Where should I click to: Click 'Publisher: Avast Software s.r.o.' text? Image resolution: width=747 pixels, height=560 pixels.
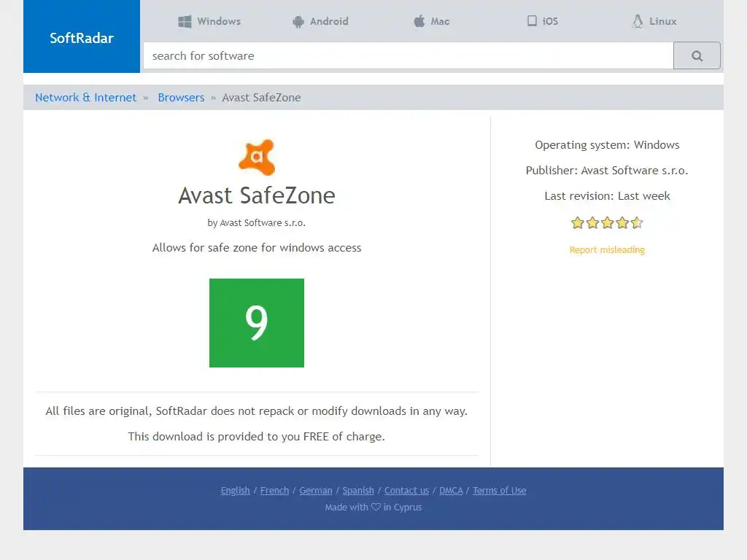coord(607,171)
